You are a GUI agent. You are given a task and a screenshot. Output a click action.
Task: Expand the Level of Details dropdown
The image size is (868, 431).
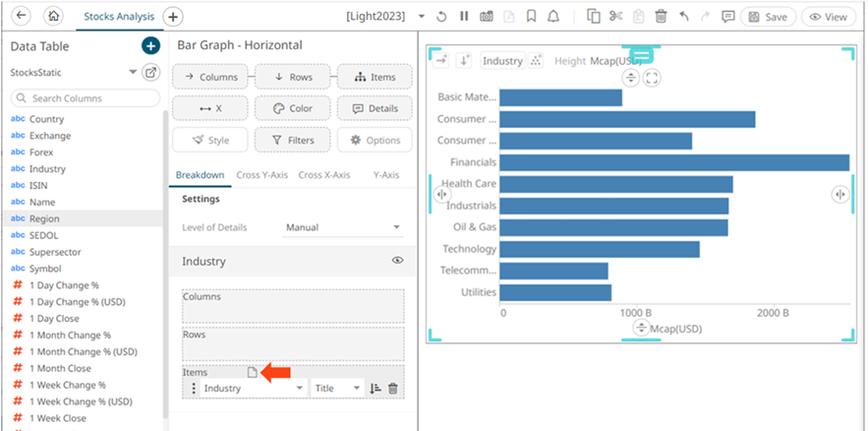342,227
